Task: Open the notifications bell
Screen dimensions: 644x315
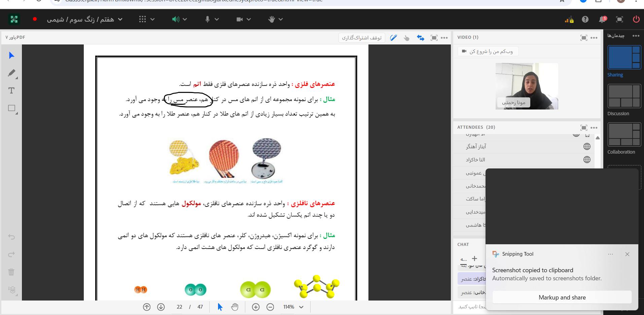Action: (602, 20)
